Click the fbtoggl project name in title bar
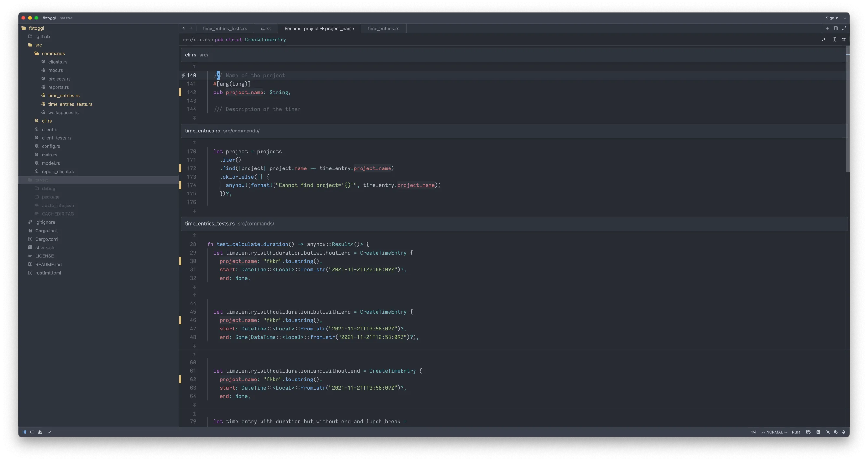This screenshot has height=461, width=868. [x=49, y=18]
